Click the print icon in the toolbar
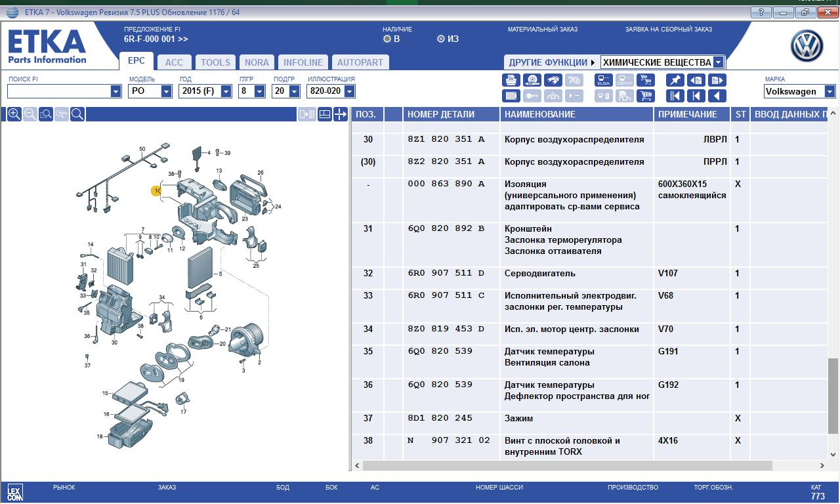840x504 pixels. click(511, 80)
